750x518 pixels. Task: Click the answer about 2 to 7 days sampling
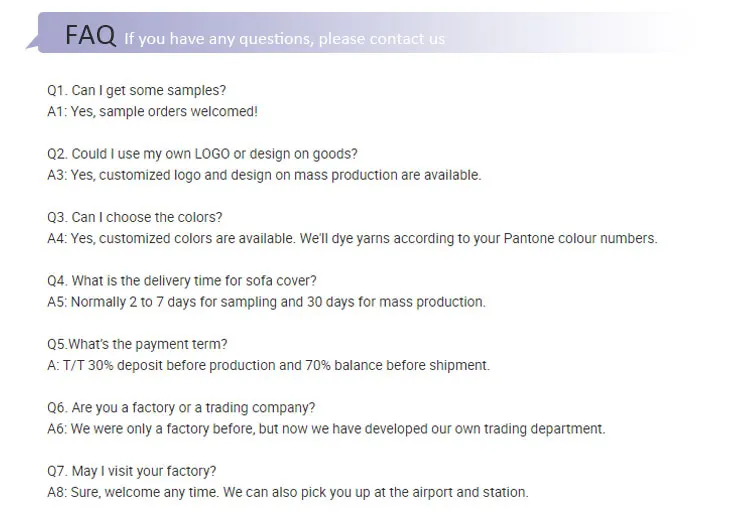pos(266,302)
